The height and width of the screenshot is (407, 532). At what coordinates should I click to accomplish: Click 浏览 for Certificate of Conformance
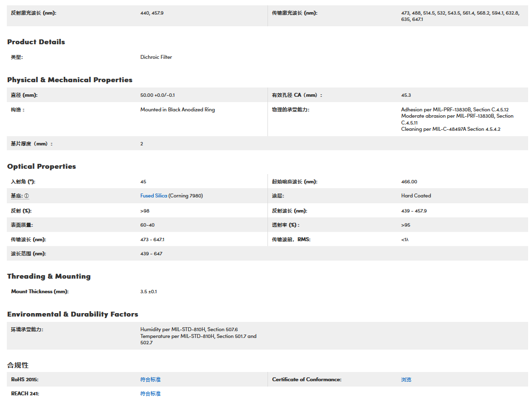click(406, 380)
